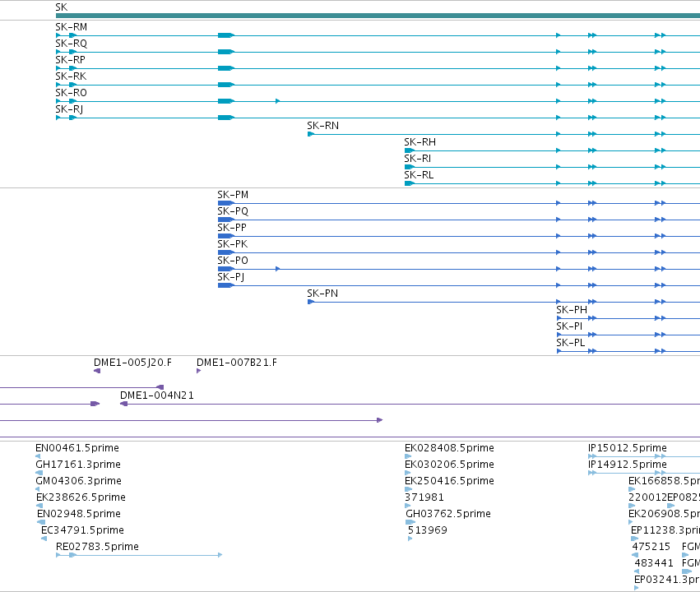
Task: Click the large exon block of SK-RM
Action: coord(226,35)
